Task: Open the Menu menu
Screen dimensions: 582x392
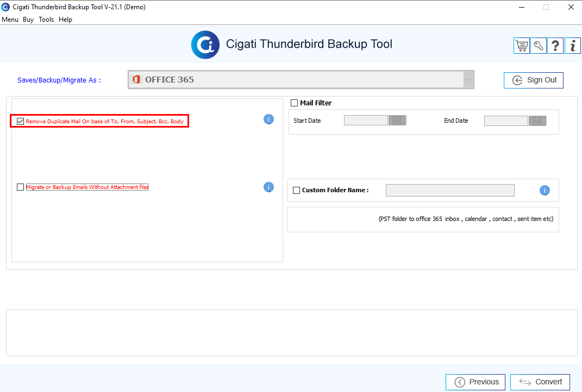Action: pyautogui.click(x=10, y=20)
